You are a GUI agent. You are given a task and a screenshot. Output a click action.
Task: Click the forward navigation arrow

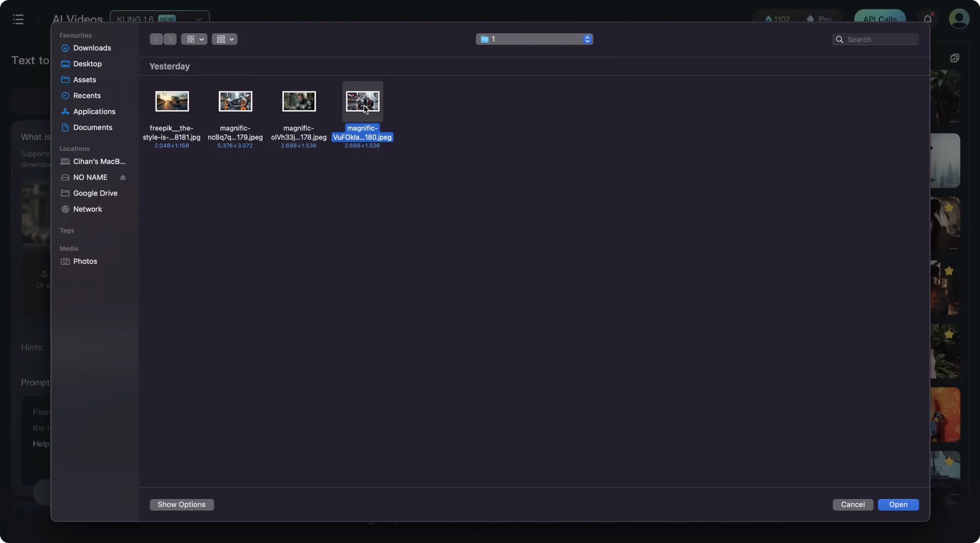pyautogui.click(x=170, y=39)
